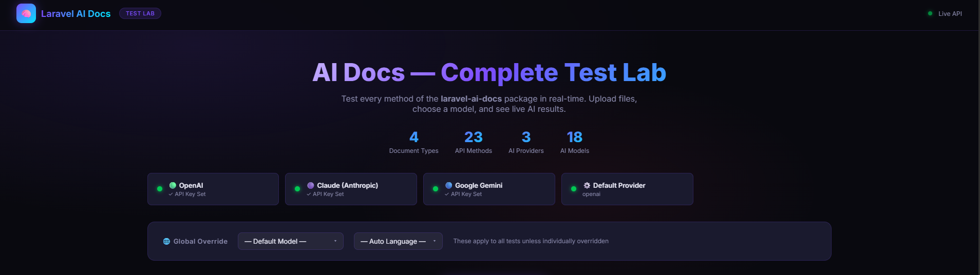Click the TEST LAB badge
Screen dimensions: 980x275
click(140, 13)
